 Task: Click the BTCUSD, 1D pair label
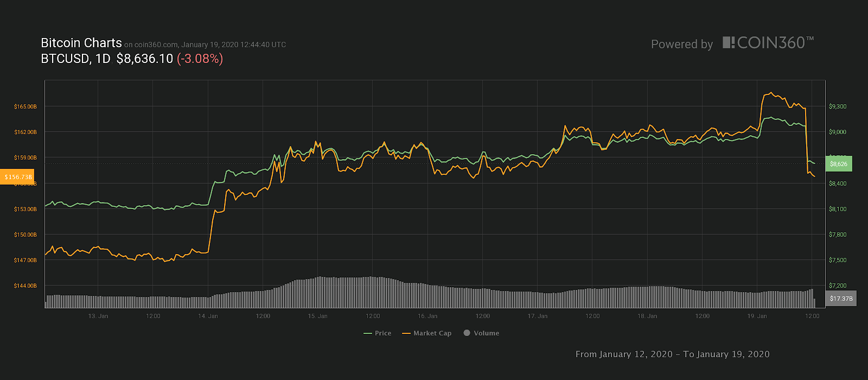coord(75,59)
